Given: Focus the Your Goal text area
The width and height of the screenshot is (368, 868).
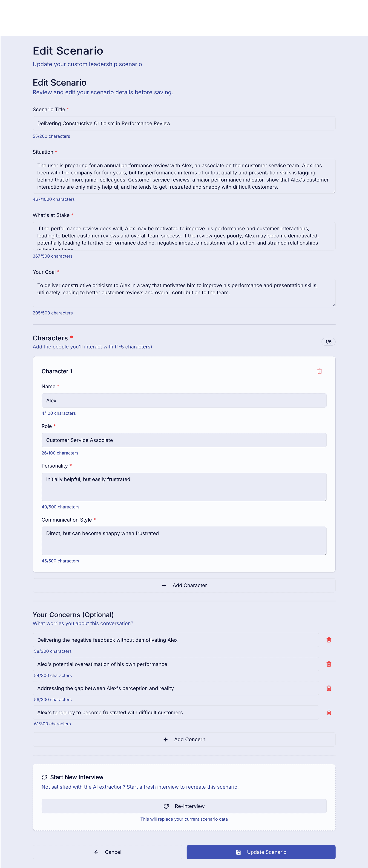Looking at the screenshot, I should click(x=184, y=293).
